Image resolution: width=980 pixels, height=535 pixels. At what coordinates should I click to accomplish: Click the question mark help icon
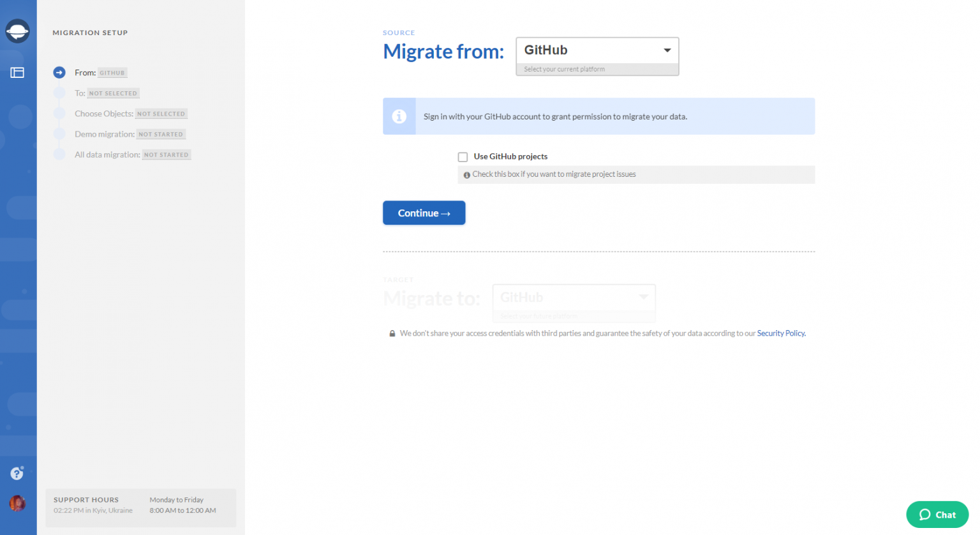pyautogui.click(x=16, y=473)
